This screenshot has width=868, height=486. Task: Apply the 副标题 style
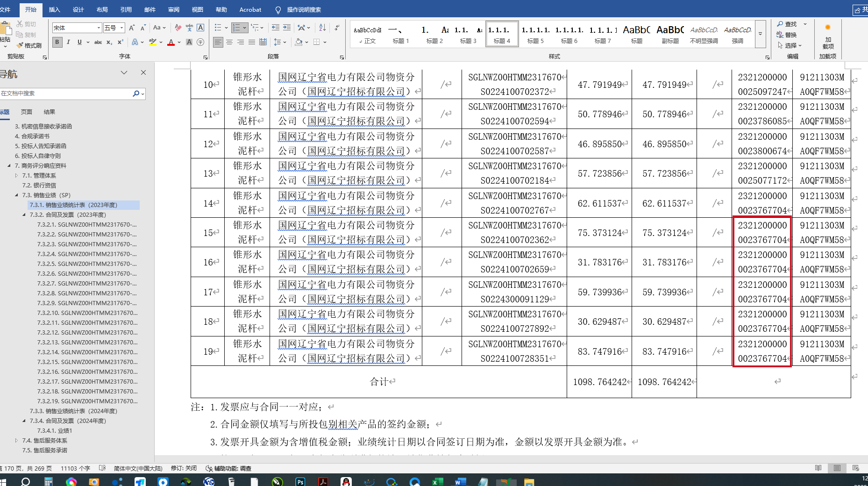(x=670, y=34)
